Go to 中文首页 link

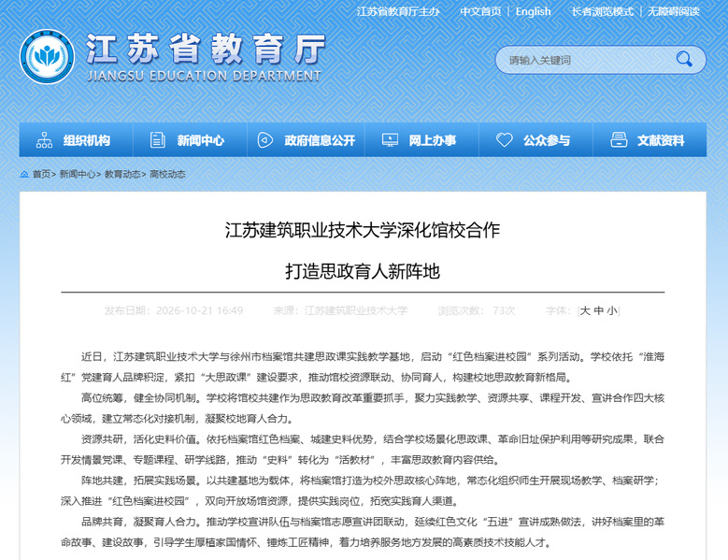click(x=480, y=11)
